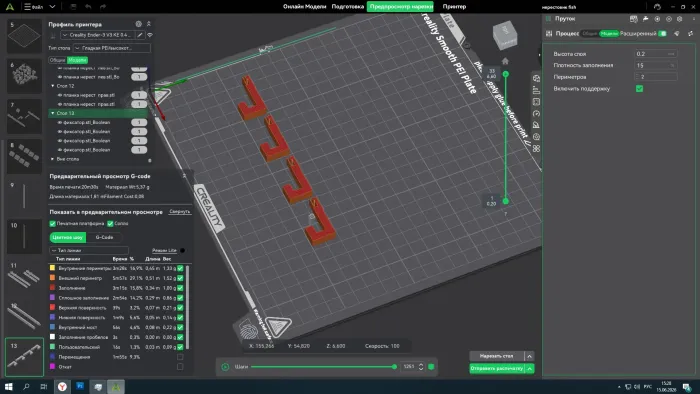700x394 pixels.
Task: Uncheck the Печатная платформа checkbox
Action: pos(53,224)
